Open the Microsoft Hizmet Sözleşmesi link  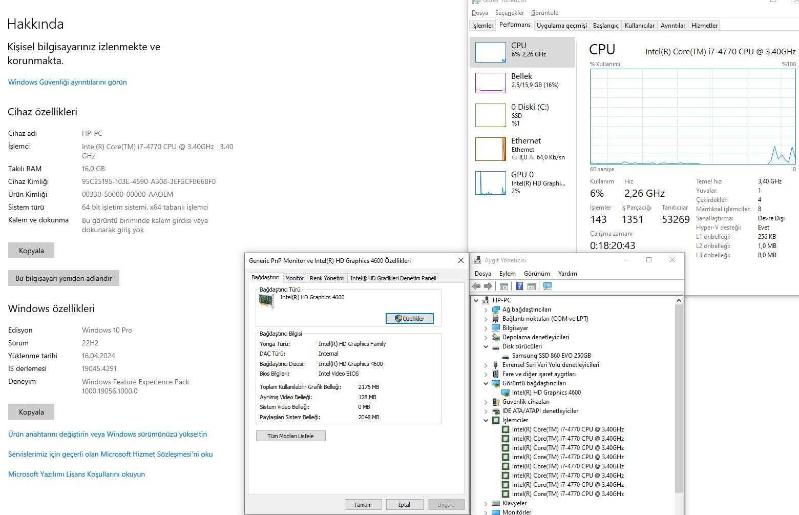[111, 454]
